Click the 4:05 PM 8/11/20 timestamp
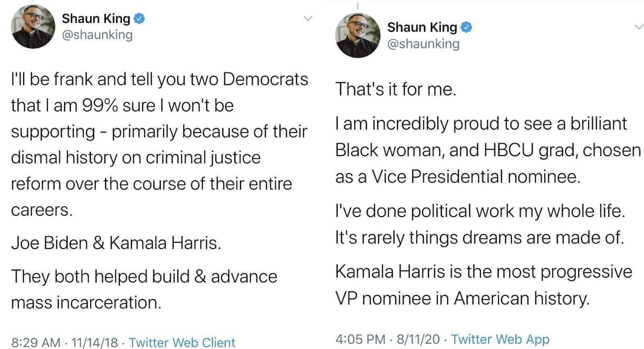The image size is (644, 349). click(x=388, y=339)
